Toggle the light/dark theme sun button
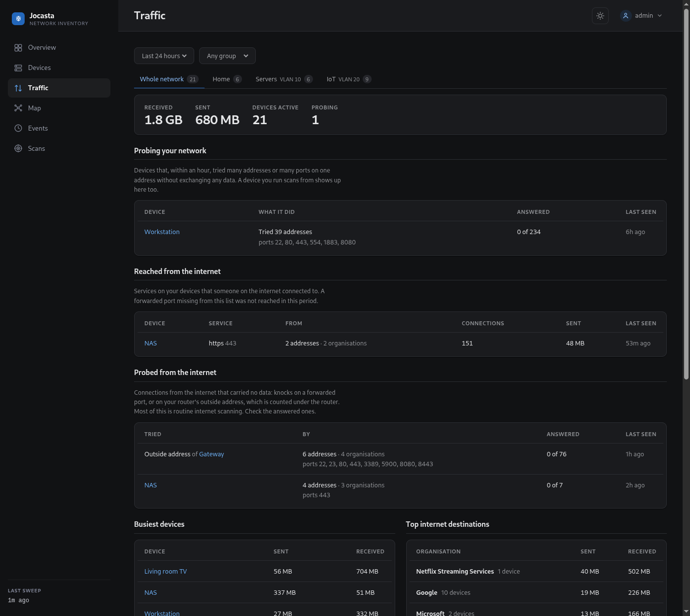This screenshot has height=616, width=690. [600, 16]
